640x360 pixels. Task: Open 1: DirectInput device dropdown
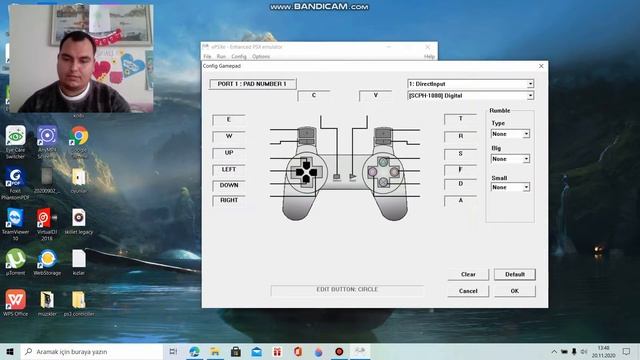[x=470, y=84]
